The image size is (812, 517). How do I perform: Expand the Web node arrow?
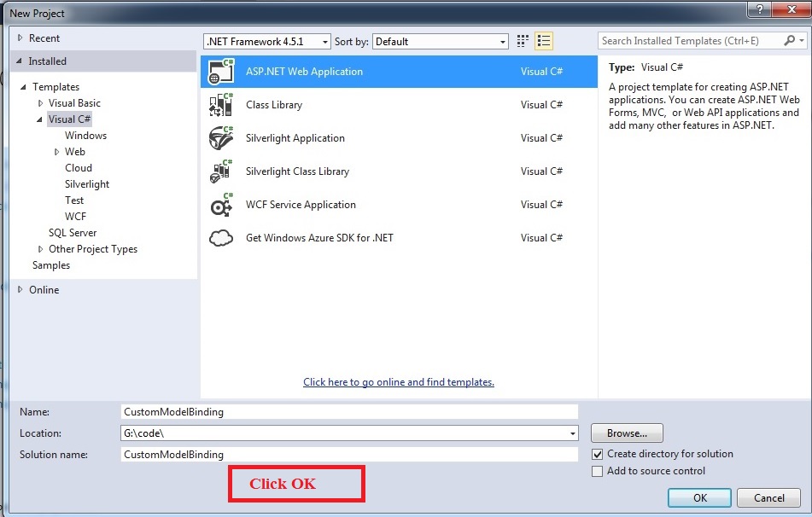(x=56, y=152)
